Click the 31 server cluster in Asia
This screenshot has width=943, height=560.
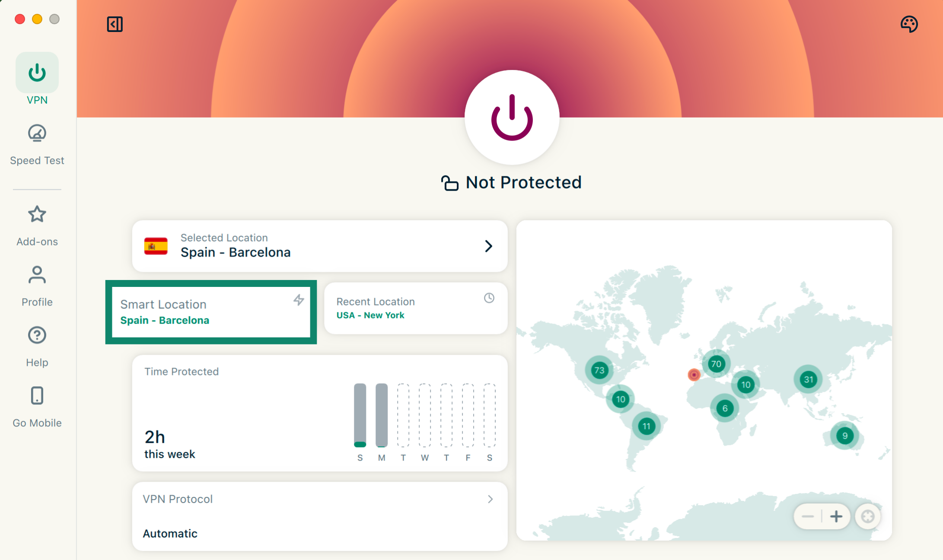pos(809,380)
